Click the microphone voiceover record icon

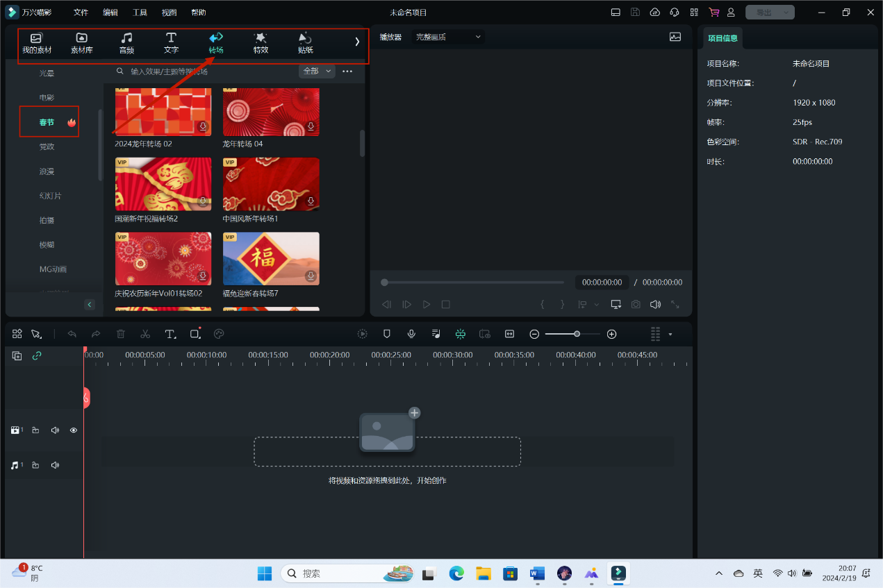(x=411, y=334)
